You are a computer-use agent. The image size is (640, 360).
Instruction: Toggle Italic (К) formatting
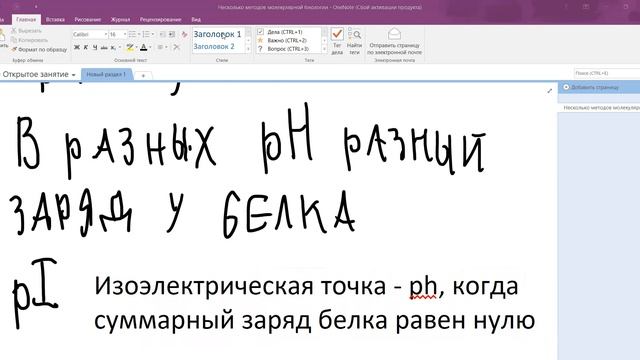pos(86,47)
